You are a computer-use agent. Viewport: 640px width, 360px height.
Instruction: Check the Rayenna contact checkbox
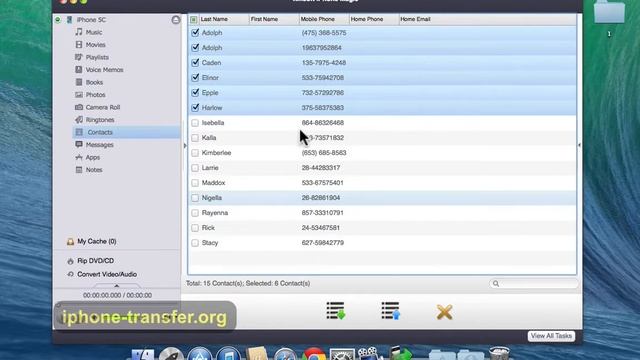coord(195,213)
